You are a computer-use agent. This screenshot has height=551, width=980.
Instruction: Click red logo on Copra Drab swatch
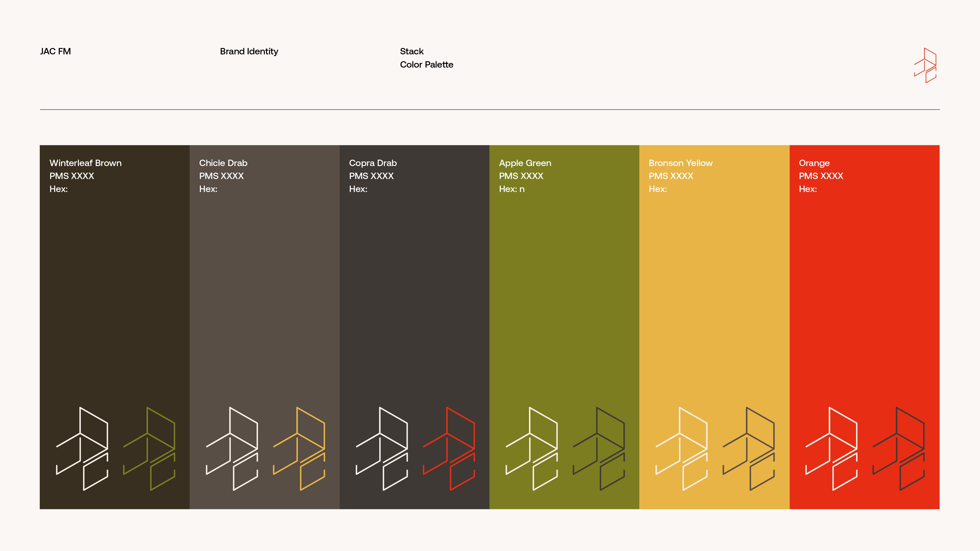(449, 449)
